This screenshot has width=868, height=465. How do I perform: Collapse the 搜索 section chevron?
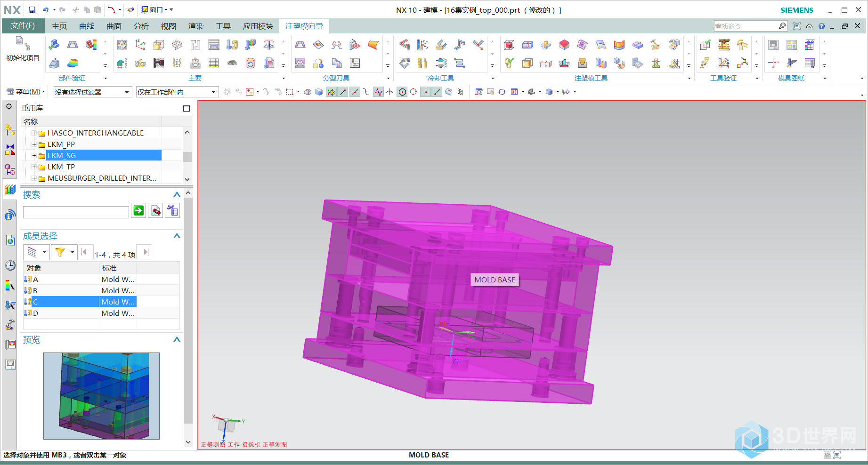click(177, 194)
